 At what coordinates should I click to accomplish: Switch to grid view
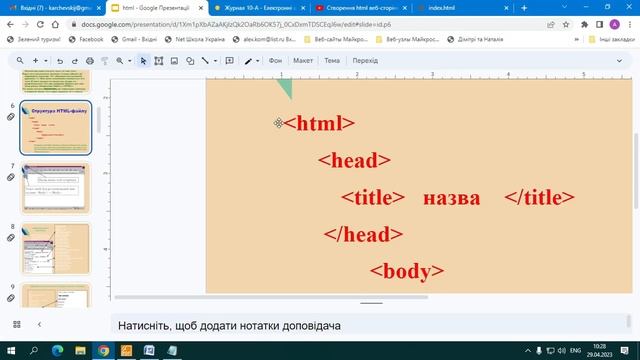[17, 324]
